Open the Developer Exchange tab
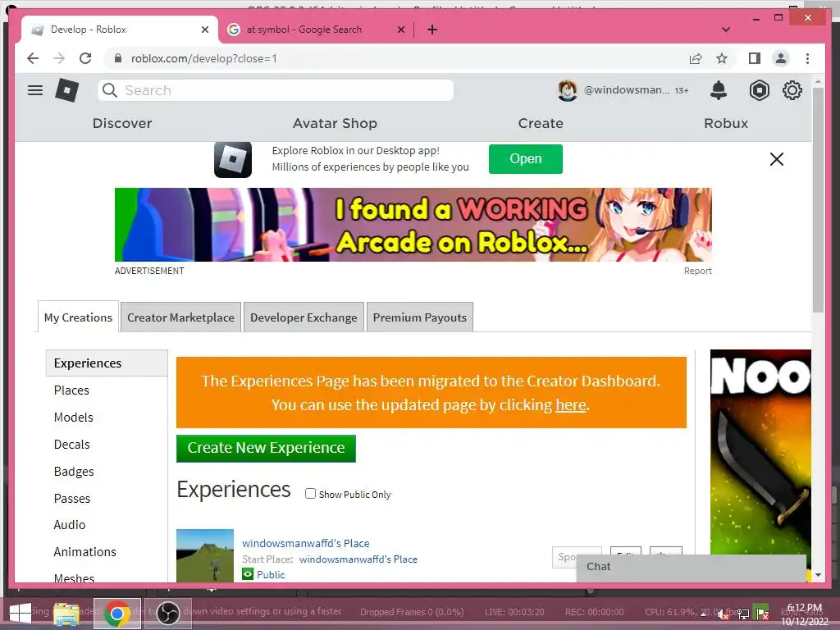Image resolution: width=840 pixels, height=630 pixels. point(304,317)
